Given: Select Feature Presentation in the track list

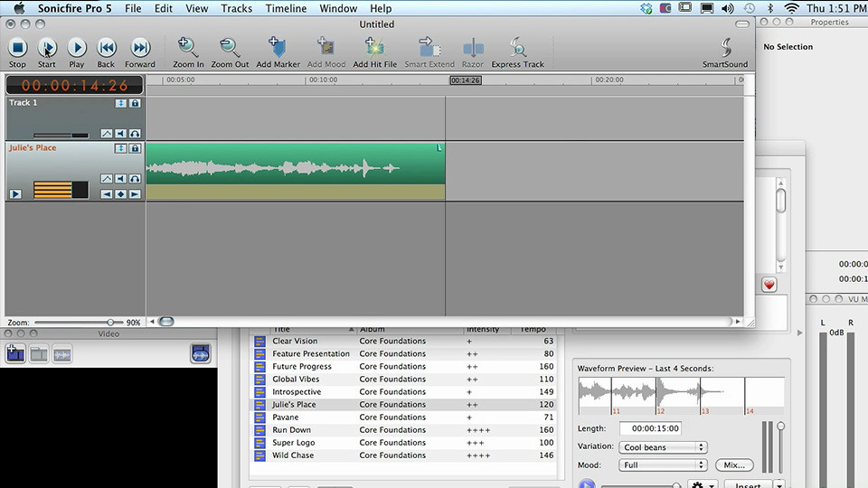Looking at the screenshot, I should pos(403,353).
